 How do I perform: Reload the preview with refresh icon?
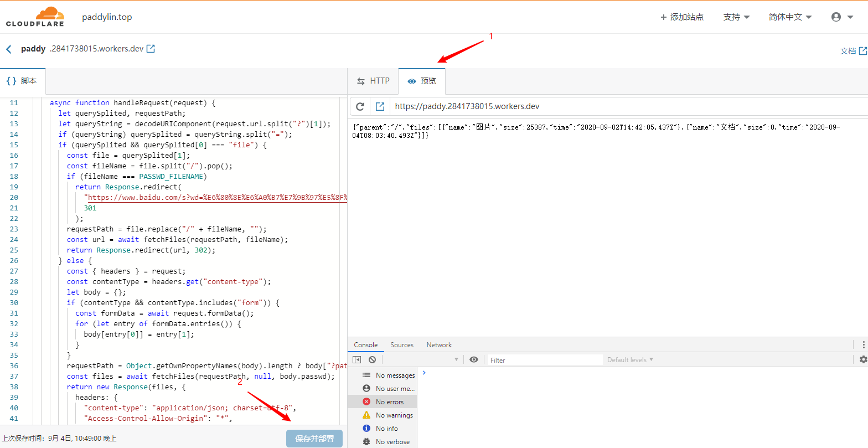coord(360,106)
